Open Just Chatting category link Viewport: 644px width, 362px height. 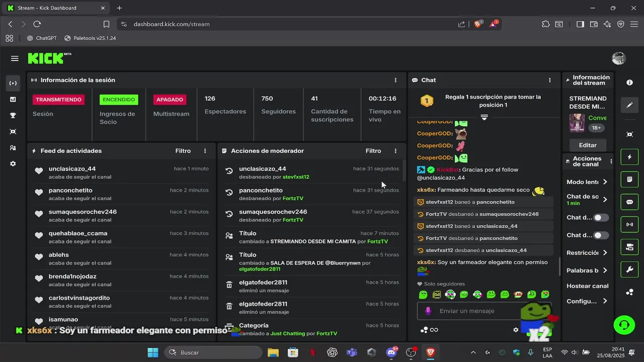[x=288, y=333]
